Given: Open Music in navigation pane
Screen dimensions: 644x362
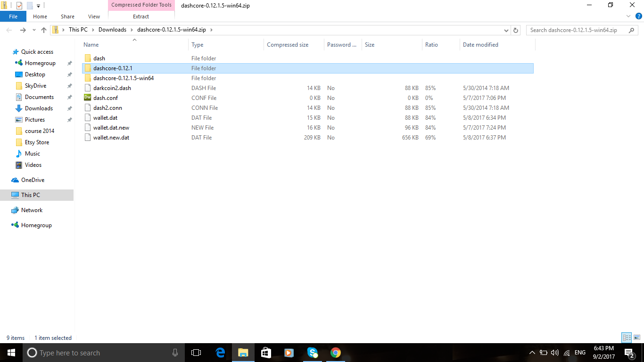Looking at the screenshot, I should [32, 154].
